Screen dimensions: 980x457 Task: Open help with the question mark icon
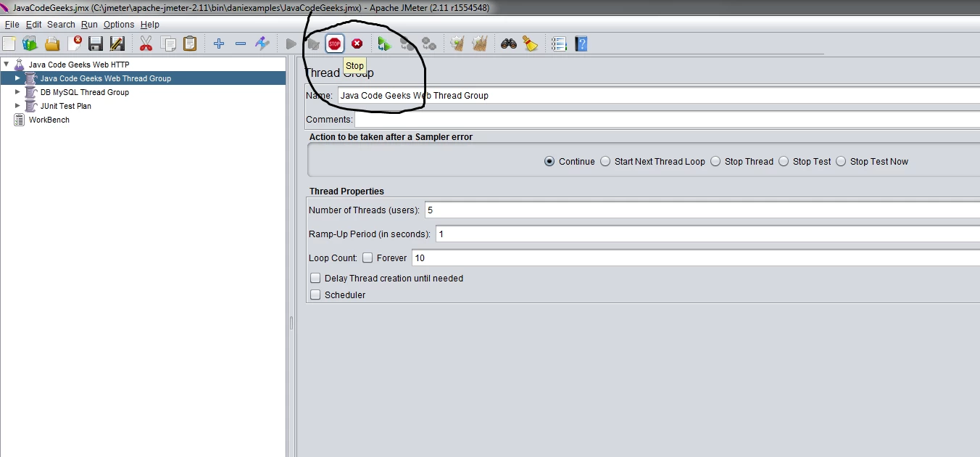point(581,44)
